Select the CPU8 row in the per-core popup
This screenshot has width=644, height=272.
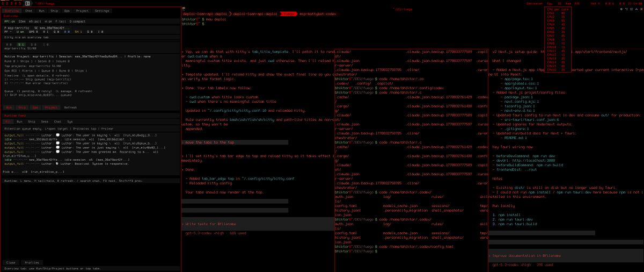pyautogui.click(x=555, y=39)
